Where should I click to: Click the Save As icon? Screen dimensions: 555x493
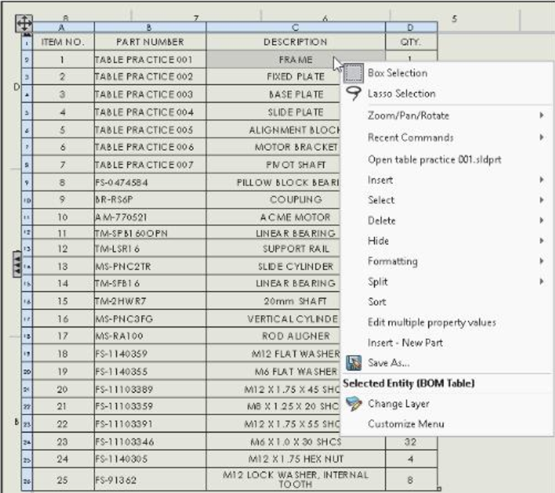coord(354,363)
